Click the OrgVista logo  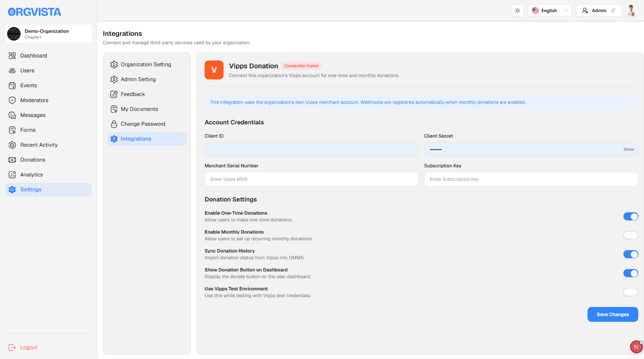tap(35, 12)
